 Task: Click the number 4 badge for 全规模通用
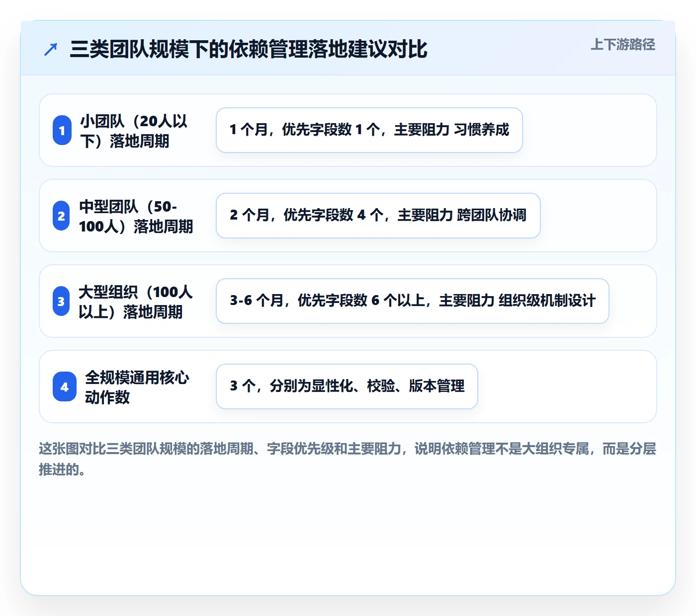tap(65, 386)
